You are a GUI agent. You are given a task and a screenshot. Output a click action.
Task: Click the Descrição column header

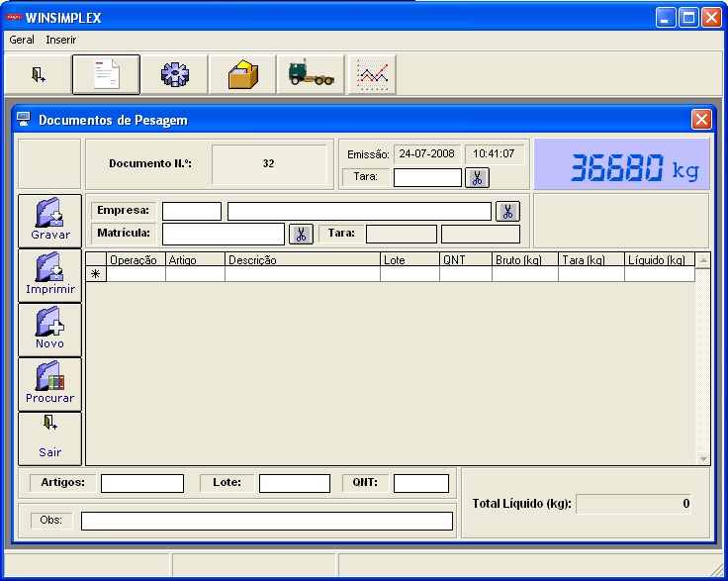tap(303, 260)
